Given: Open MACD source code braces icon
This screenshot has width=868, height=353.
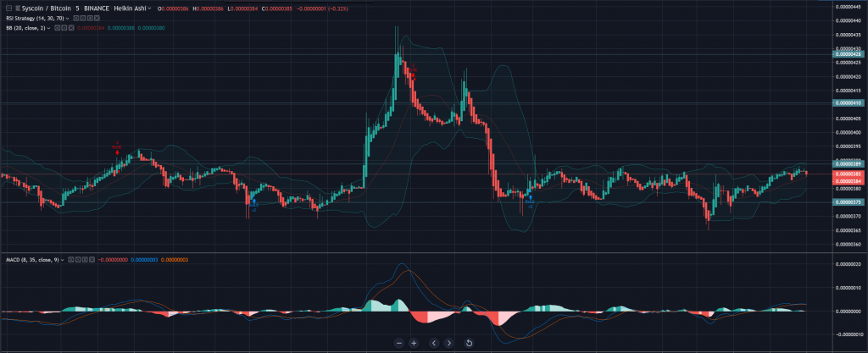Looking at the screenshot, I should pos(85,260).
